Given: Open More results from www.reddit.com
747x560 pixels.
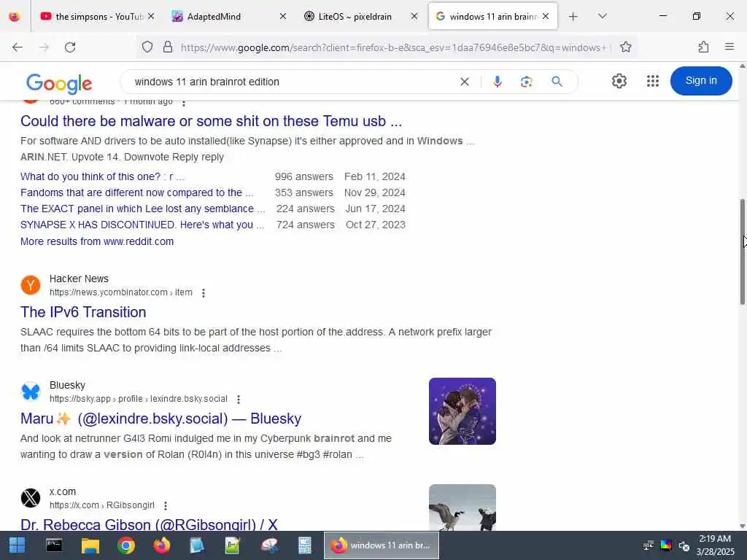Looking at the screenshot, I should [x=97, y=241].
